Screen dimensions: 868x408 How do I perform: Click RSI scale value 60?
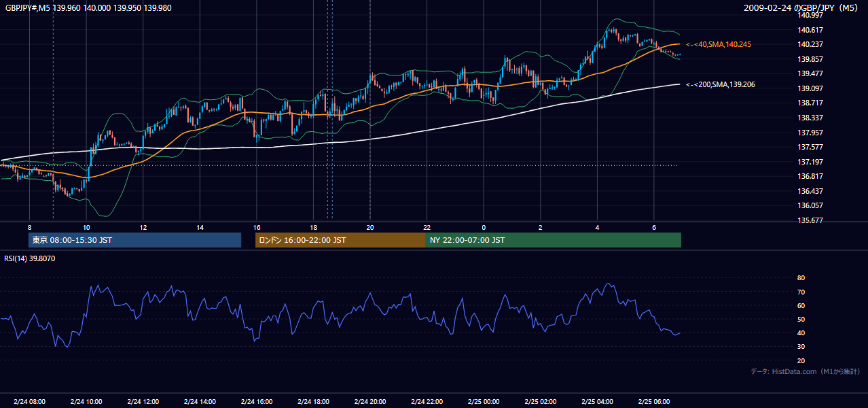tap(801, 305)
